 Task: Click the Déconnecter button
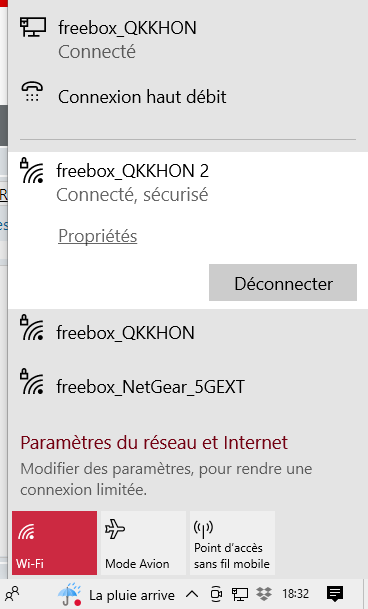(x=283, y=283)
